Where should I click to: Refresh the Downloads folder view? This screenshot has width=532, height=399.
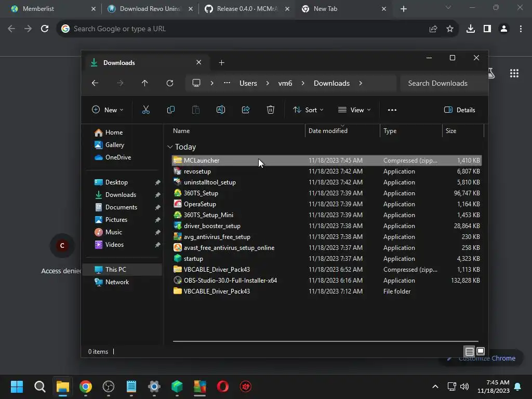tap(170, 83)
